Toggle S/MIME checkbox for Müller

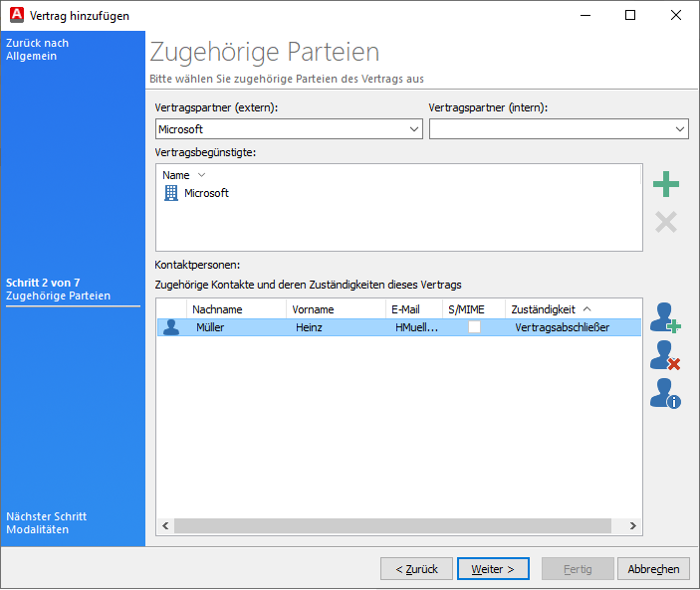(x=474, y=327)
